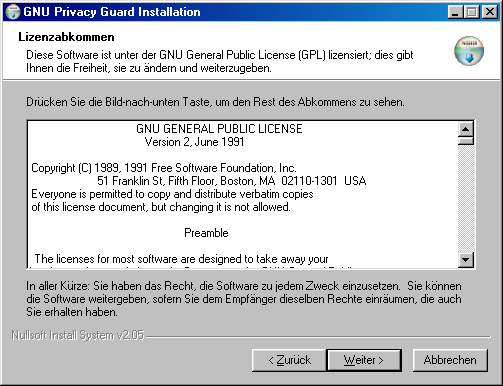Click inside the GNU General Public License text box
Screen dimensions: 503x386
243,194
